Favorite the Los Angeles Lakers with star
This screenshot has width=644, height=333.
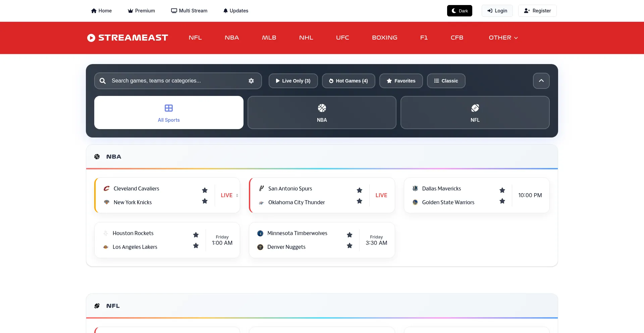click(x=196, y=245)
